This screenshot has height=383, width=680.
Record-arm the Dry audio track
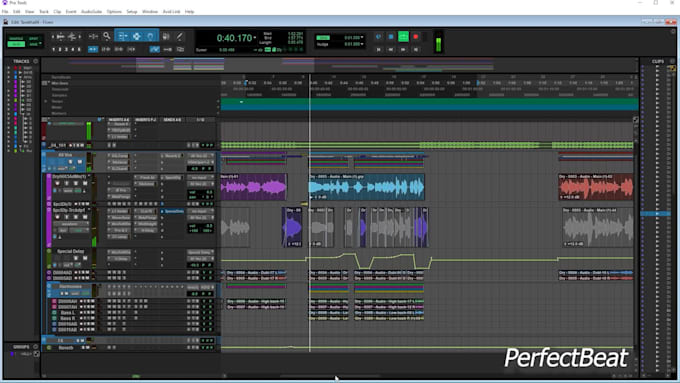click(x=57, y=183)
